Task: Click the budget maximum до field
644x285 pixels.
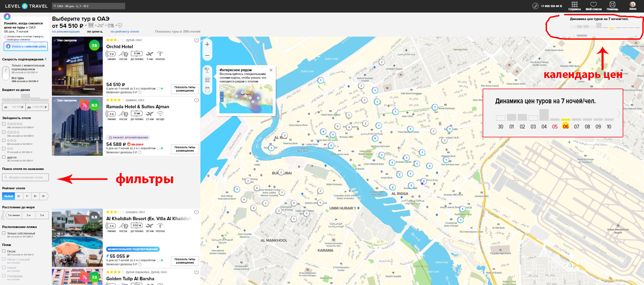Action: click(37, 107)
